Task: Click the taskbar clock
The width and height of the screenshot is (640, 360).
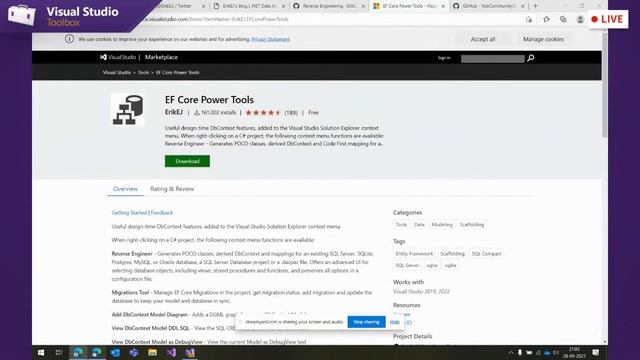Action: tap(574, 353)
